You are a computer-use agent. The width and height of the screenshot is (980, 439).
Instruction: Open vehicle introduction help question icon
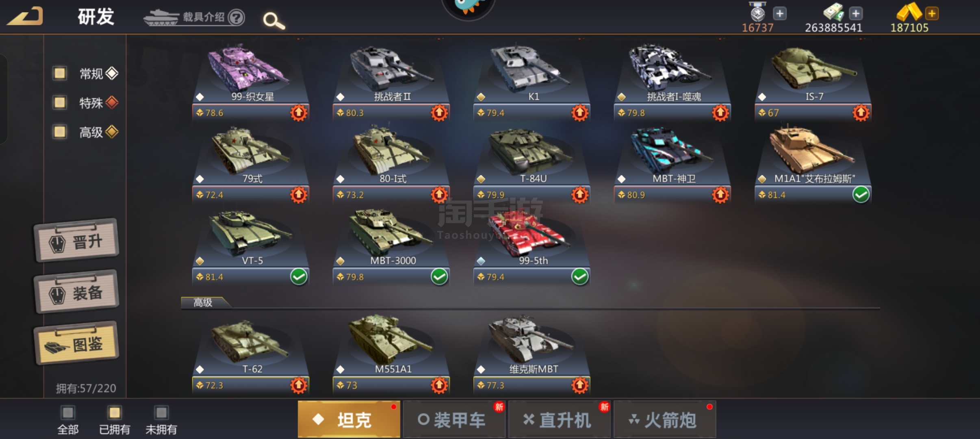[236, 17]
